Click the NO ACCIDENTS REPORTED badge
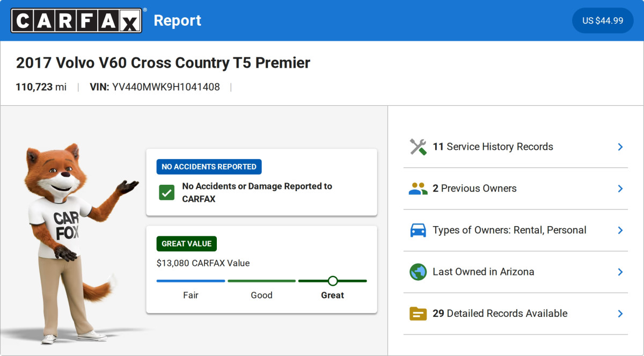The height and width of the screenshot is (356, 644). [x=209, y=166]
